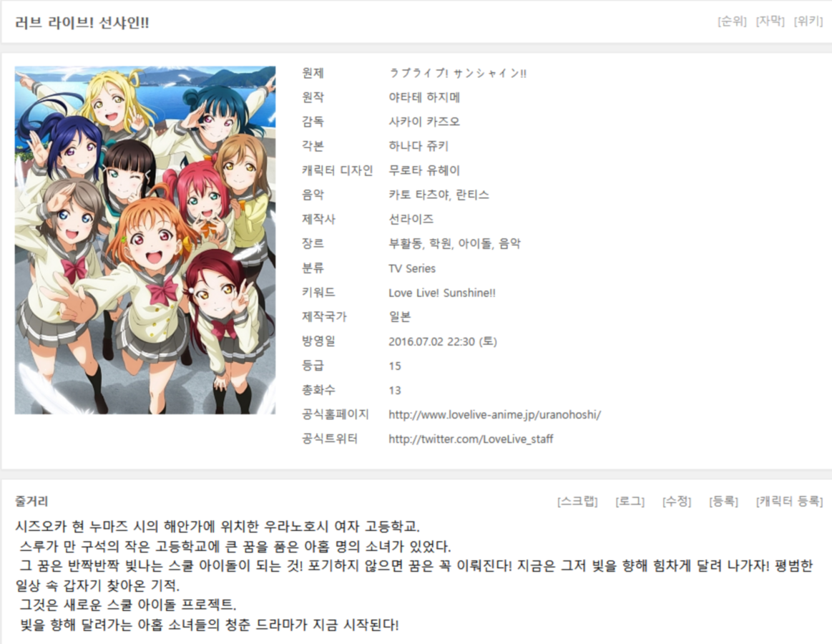This screenshot has height=644, width=832.
Task: Click the 캐릭터 디자인 field label
Action: coord(338,170)
